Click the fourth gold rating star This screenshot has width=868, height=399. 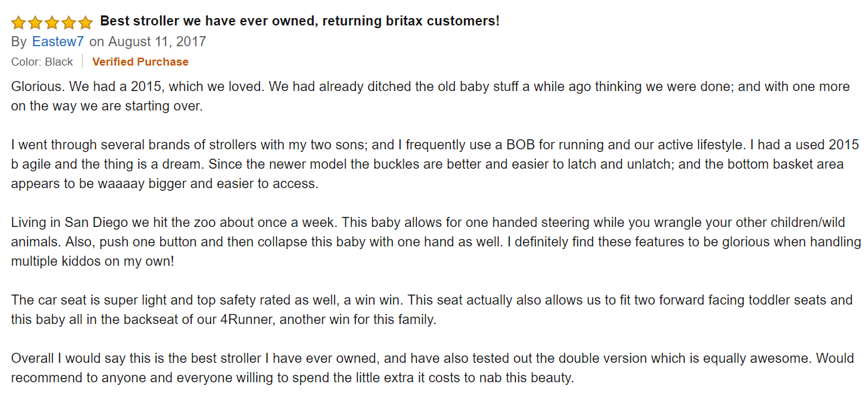(x=68, y=23)
